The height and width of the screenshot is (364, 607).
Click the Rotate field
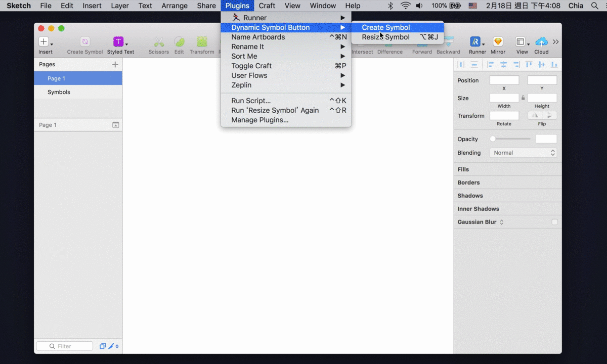tap(504, 116)
